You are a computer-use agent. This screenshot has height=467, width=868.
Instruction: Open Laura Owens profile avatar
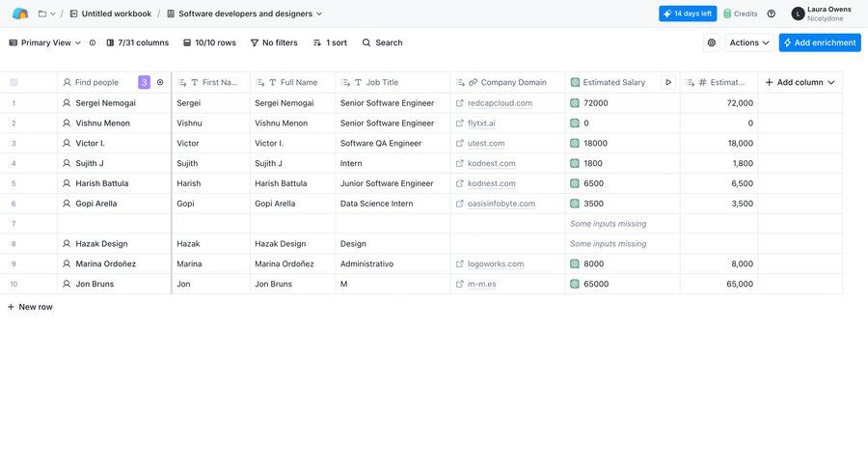(x=798, y=14)
